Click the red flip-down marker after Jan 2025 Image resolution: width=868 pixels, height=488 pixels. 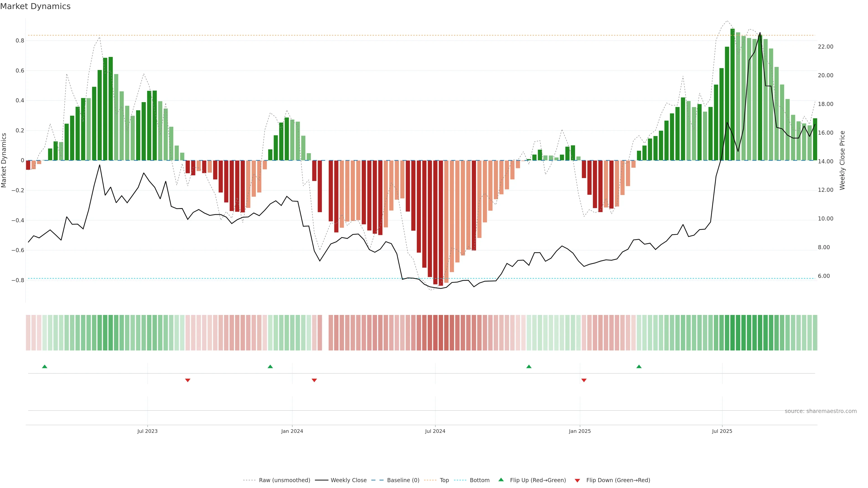584,380
